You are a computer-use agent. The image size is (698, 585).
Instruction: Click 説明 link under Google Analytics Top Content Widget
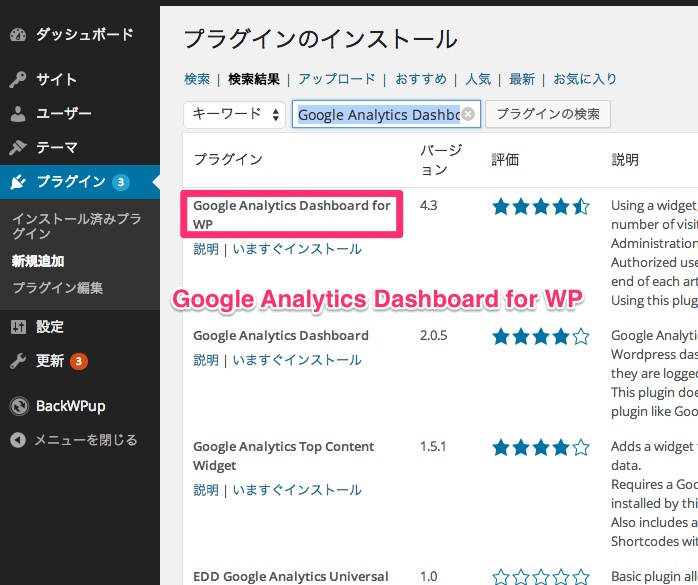pos(206,490)
